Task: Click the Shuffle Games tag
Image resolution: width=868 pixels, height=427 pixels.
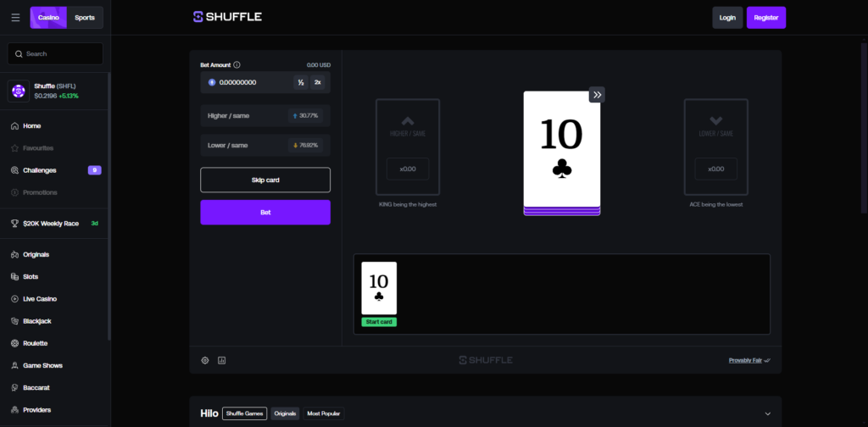Action: (245, 413)
